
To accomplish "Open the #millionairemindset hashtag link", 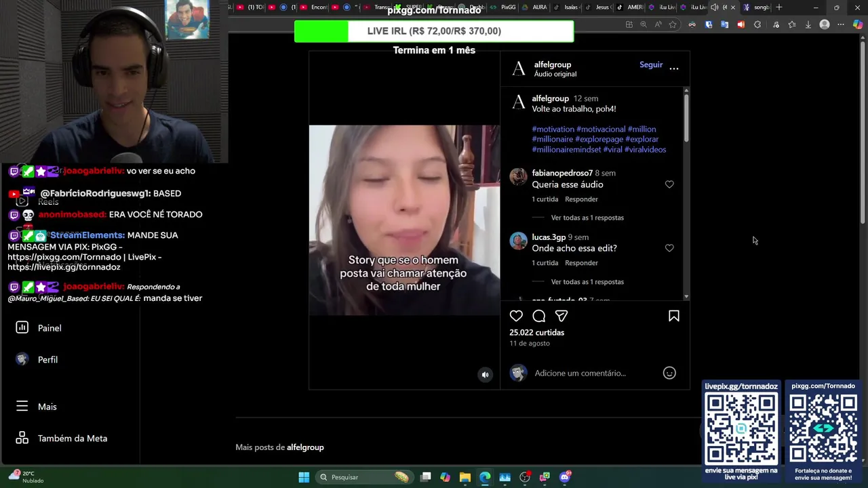I will [x=566, y=149].
